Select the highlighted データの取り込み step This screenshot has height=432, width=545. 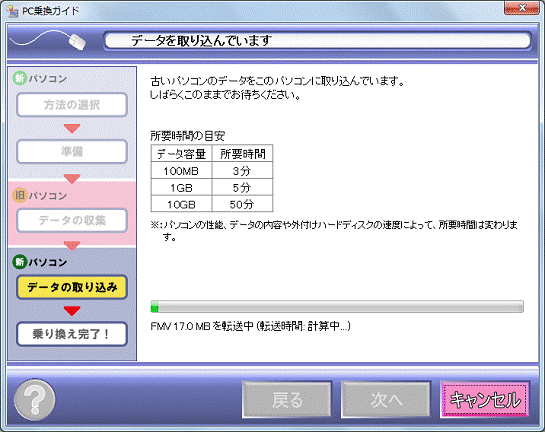(x=72, y=287)
